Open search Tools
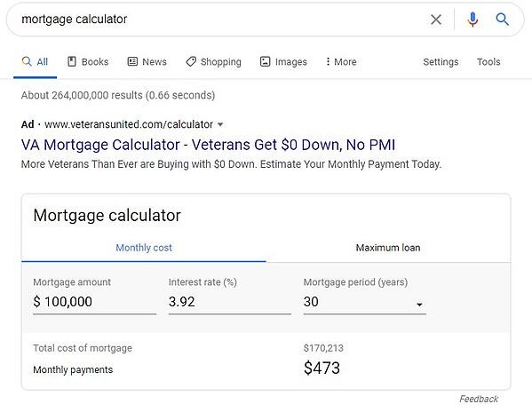Image resolution: width=532 pixels, height=412 pixels. [x=488, y=62]
